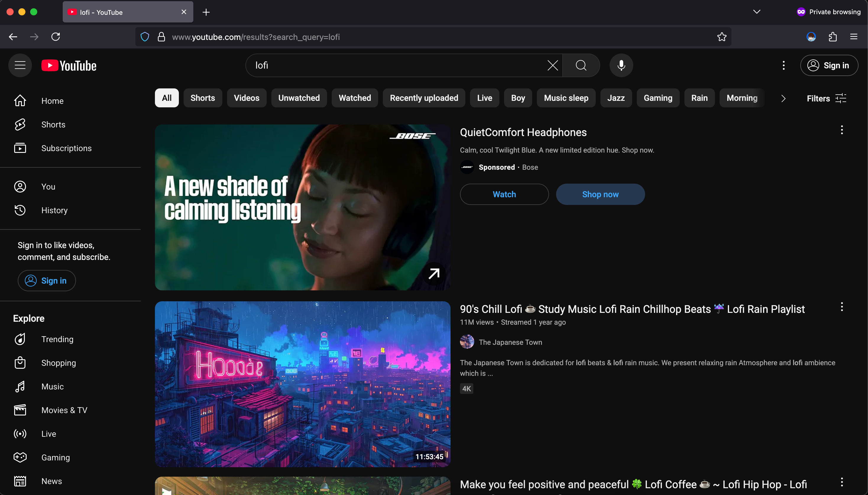This screenshot has width=868, height=495.
Task: Click the voice search microphone icon
Action: [621, 65]
